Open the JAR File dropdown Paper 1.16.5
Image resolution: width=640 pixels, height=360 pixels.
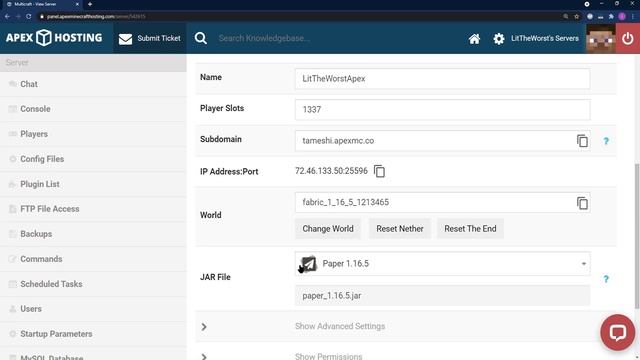pyautogui.click(x=442, y=264)
